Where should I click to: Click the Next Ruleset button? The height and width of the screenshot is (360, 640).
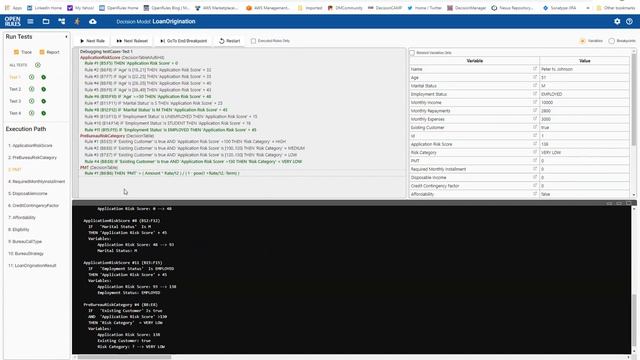click(132, 41)
